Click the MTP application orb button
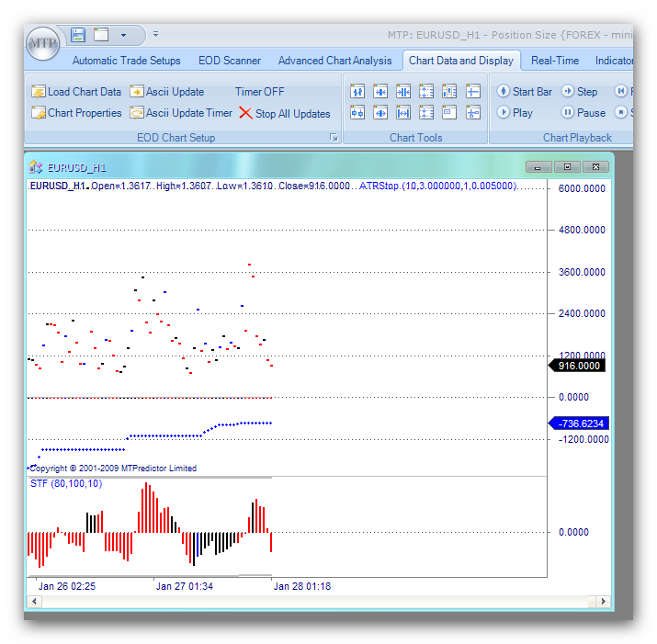The height and width of the screenshot is (644, 657). (41, 42)
